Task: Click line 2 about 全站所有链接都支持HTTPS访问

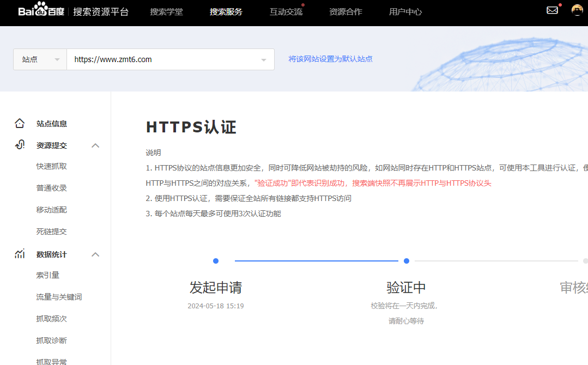Action: 248,198
